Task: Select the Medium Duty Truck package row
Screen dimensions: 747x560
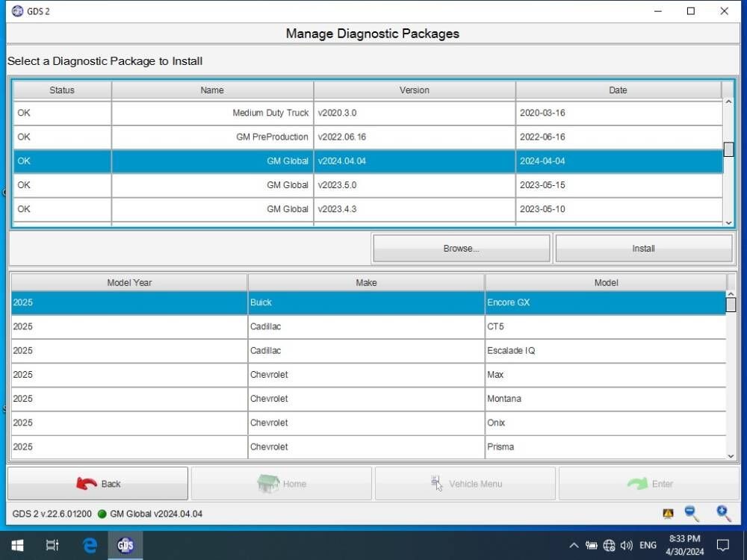Action: (x=368, y=113)
